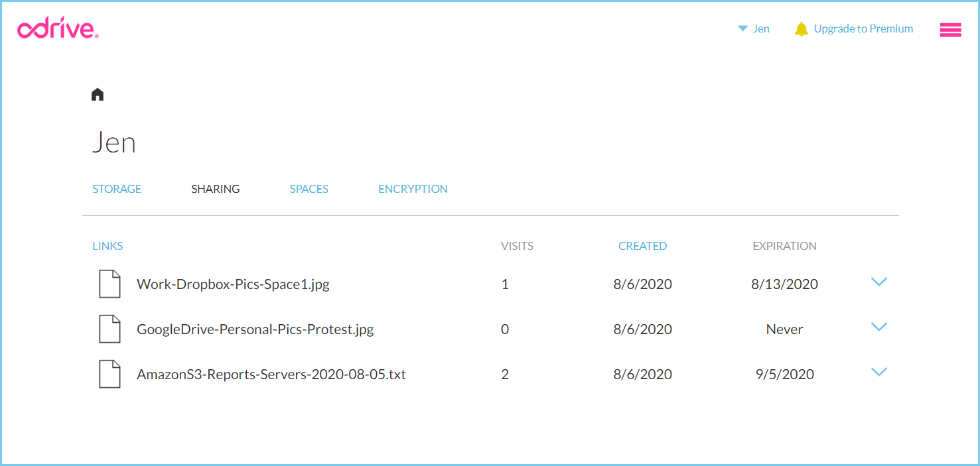980x466 pixels.
Task: Go to the home breadcrumb icon
Action: [x=98, y=94]
